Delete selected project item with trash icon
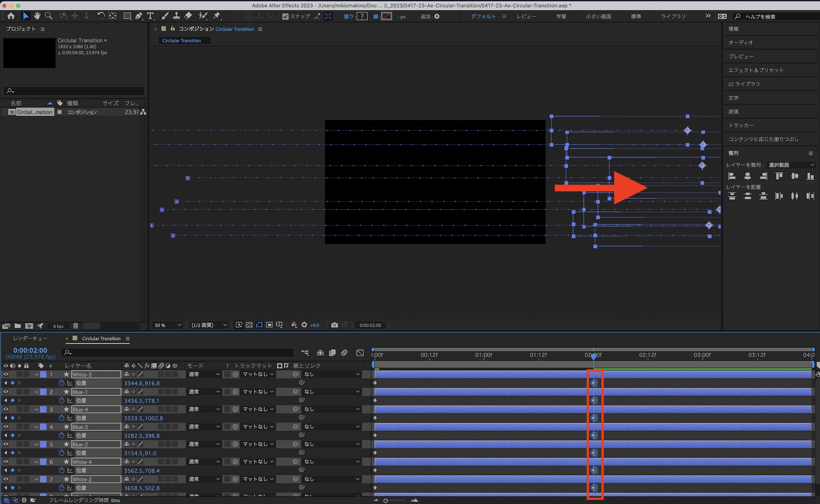Viewport: 820px width, 504px height. (75, 326)
